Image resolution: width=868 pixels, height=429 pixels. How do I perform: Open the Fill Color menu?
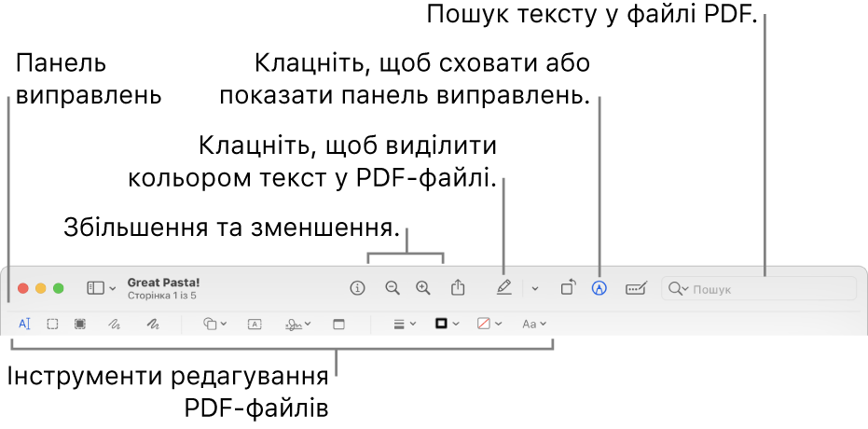489,325
